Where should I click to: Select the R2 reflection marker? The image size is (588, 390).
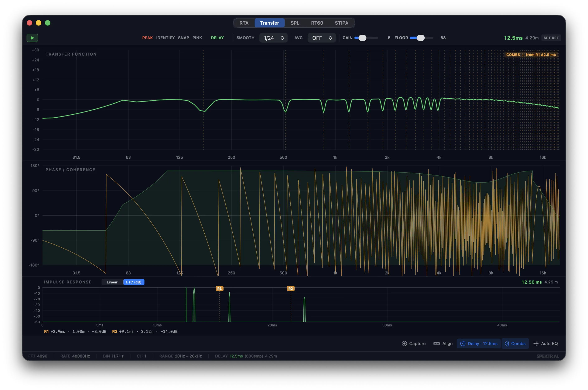tap(290, 288)
